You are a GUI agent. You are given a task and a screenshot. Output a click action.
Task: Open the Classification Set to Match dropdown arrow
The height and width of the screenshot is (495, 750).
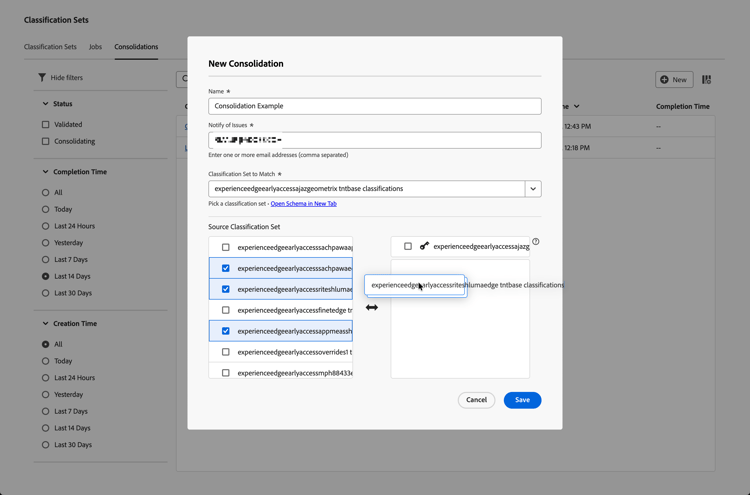[533, 189]
